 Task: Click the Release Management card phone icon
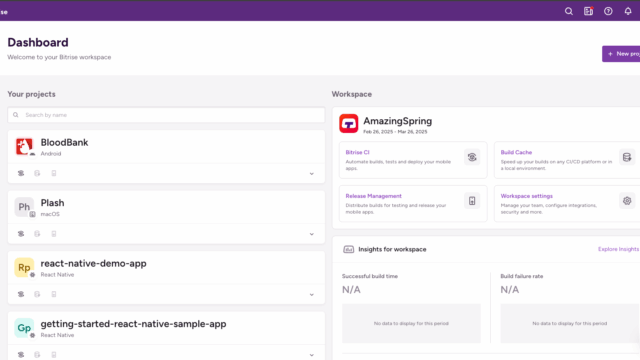tap(472, 201)
